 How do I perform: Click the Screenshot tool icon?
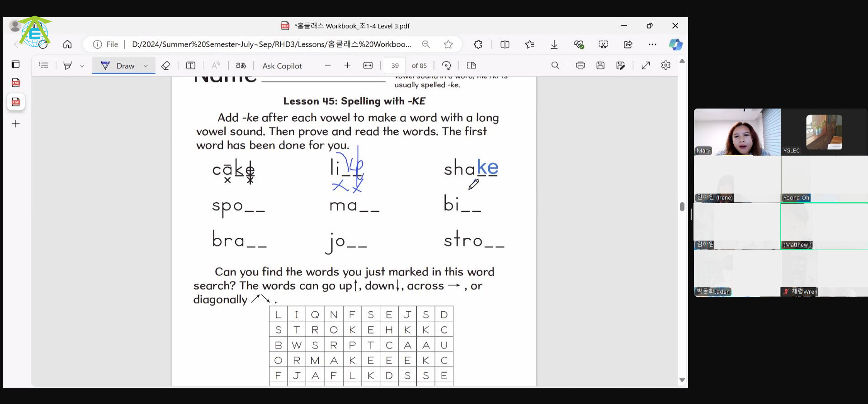click(x=603, y=44)
